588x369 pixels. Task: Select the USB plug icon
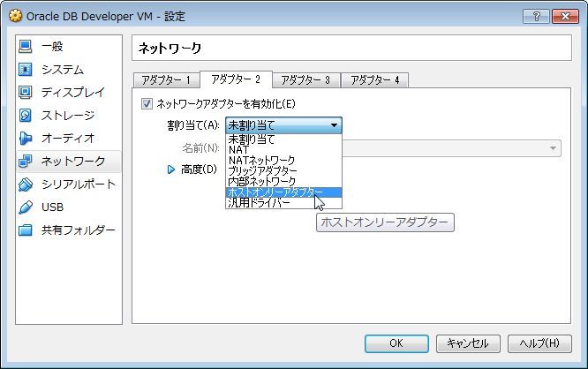click(x=25, y=207)
